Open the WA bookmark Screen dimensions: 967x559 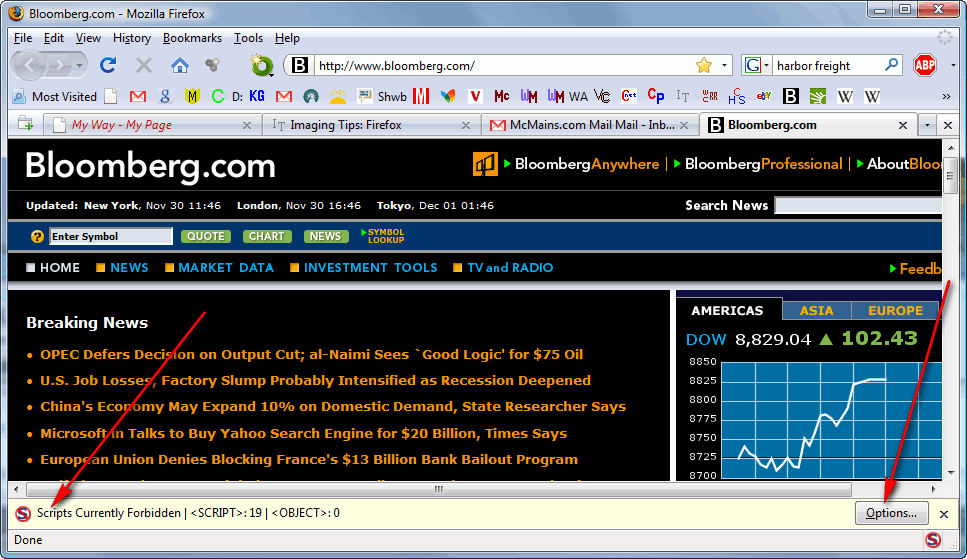[568, 96]
